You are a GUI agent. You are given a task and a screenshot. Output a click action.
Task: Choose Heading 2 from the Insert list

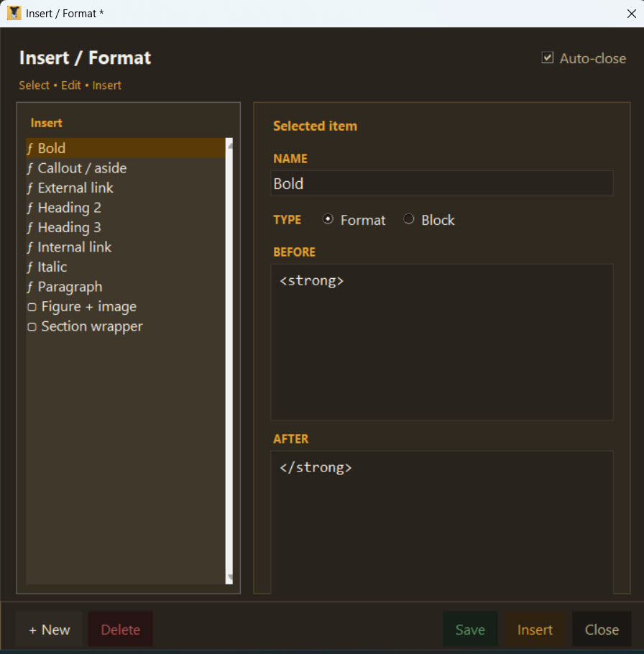pyautogui.click(x=126, y=208)
